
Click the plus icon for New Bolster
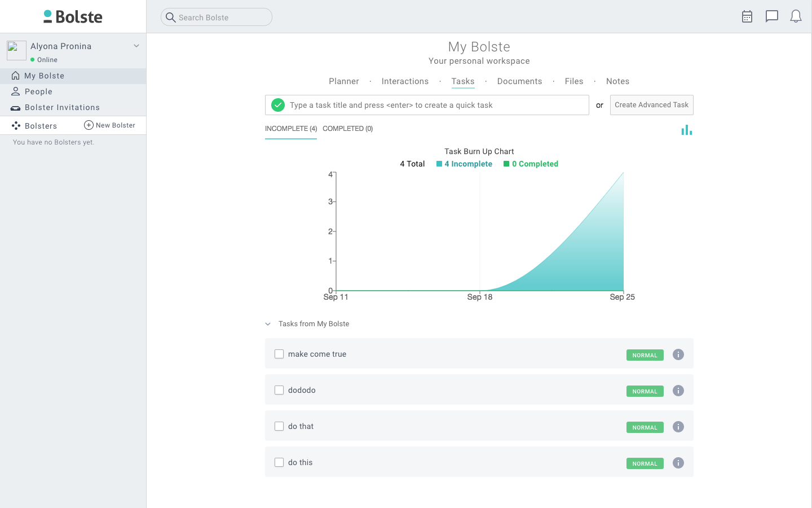point(89,125)
